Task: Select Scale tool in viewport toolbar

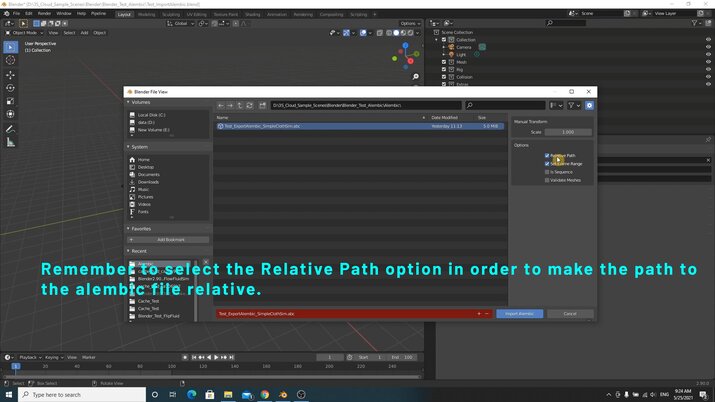Action: [x=10, y=101]
